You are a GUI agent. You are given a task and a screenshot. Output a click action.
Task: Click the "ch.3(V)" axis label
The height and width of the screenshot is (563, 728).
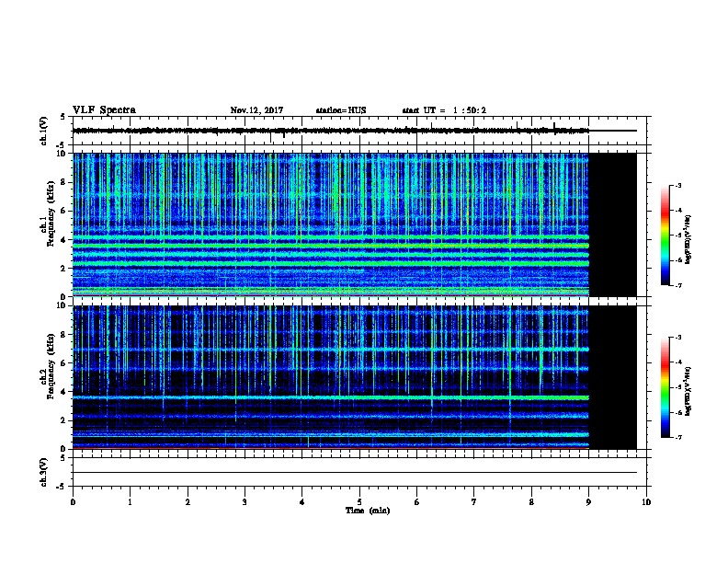coord(44,472)
